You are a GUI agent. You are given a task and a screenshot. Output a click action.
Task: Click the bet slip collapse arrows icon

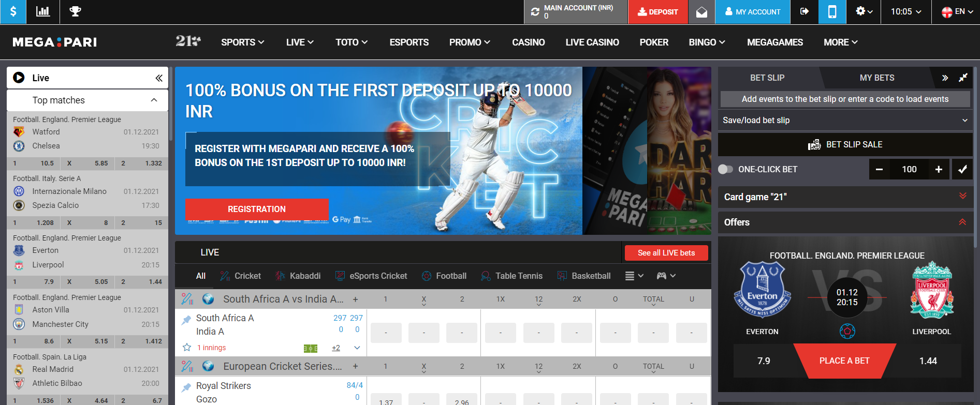(963, 78)
